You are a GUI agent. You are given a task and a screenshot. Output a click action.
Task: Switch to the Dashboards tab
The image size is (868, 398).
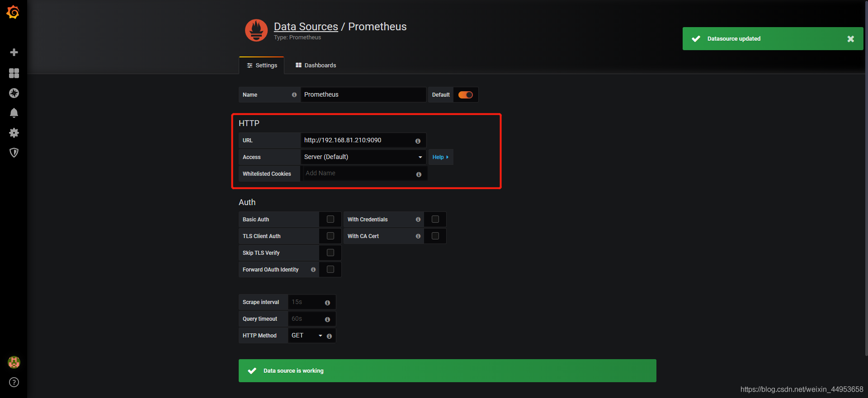pos(316,66)
